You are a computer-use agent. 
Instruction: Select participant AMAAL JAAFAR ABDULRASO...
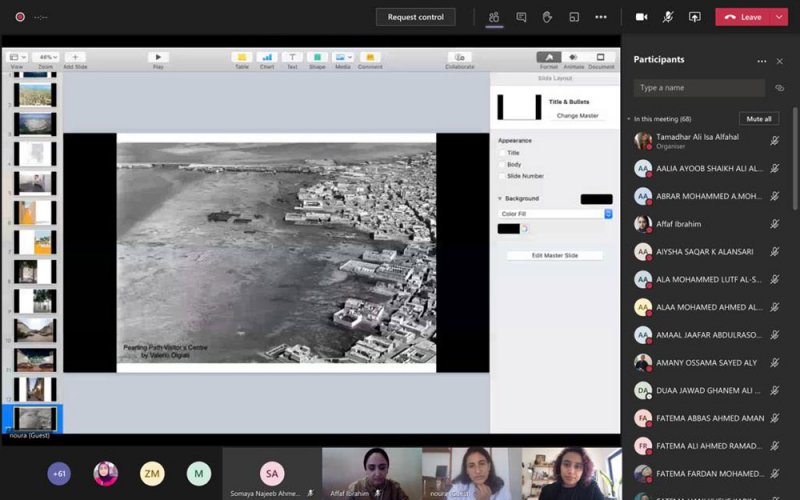click(x=707, y=335)
